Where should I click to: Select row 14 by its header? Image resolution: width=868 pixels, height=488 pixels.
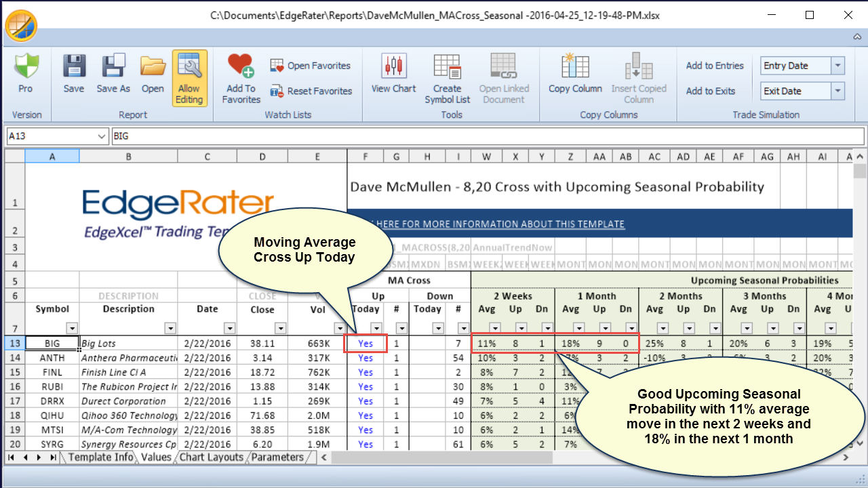(15, 358)
